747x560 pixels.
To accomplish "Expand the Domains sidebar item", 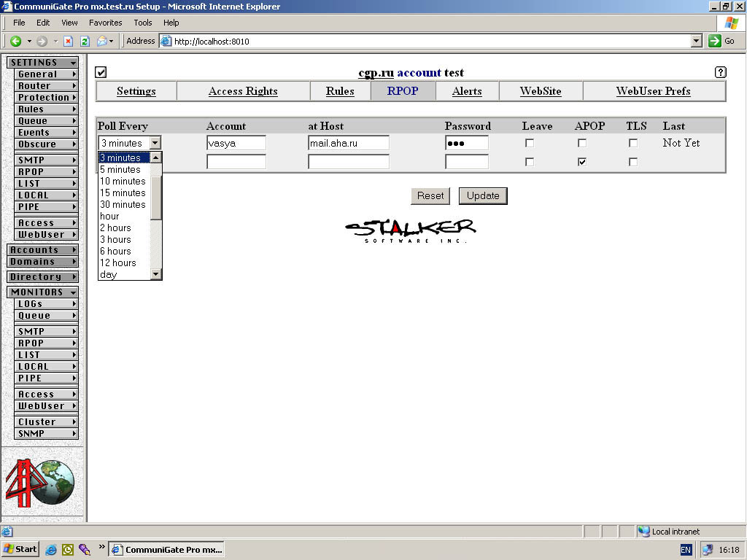I will [x=43, y=262].
